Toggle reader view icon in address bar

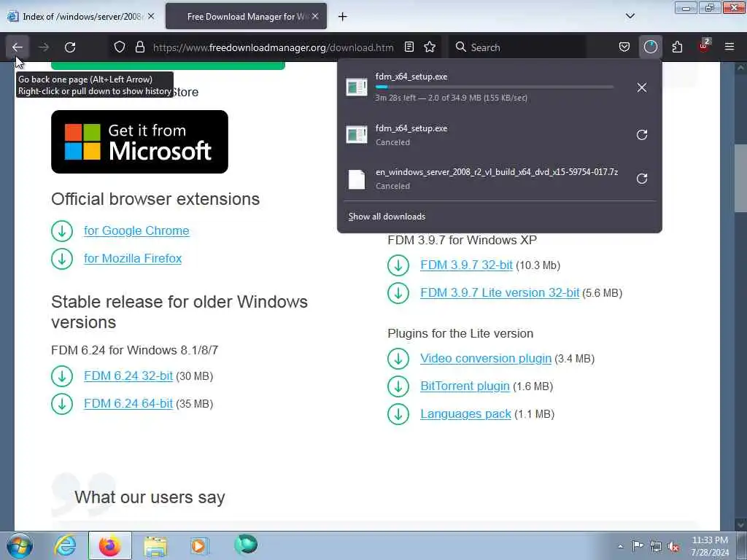point(409,47)
